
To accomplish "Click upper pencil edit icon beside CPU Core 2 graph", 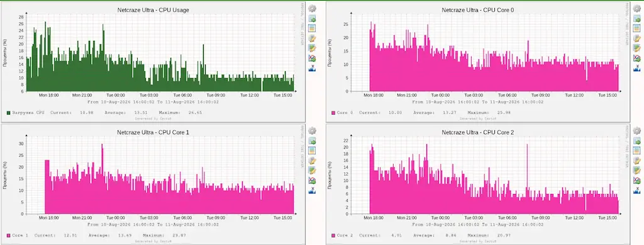I will 637,161.
